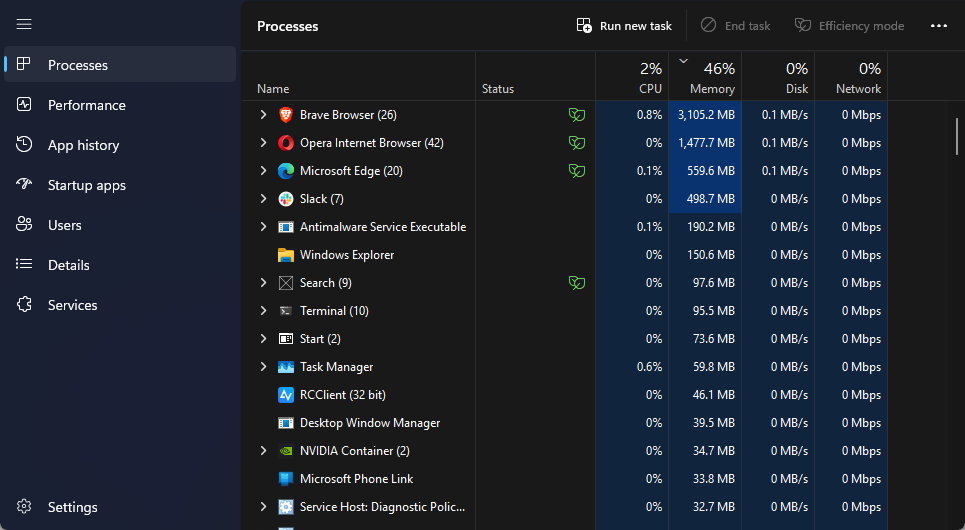Expand the Microsoft Edge process group
This screenshot has height=530, width=965.
(263, 171)
